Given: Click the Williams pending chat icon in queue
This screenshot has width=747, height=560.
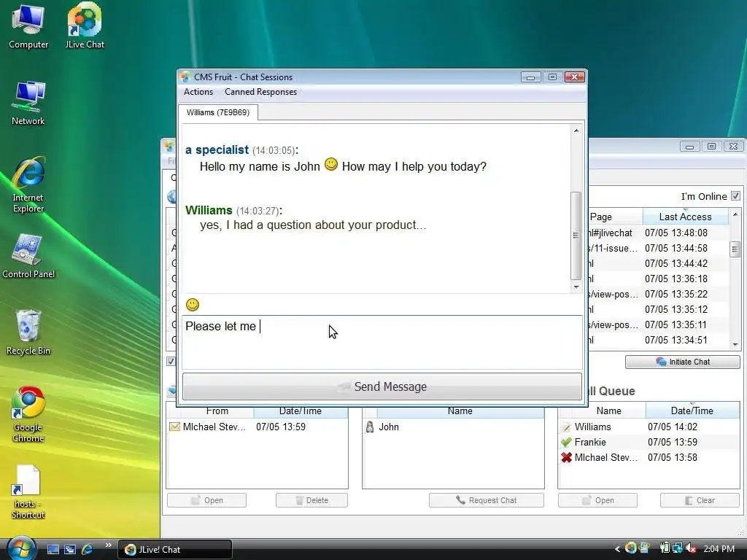Looking at the screenshot, I should tap(566, 427).
